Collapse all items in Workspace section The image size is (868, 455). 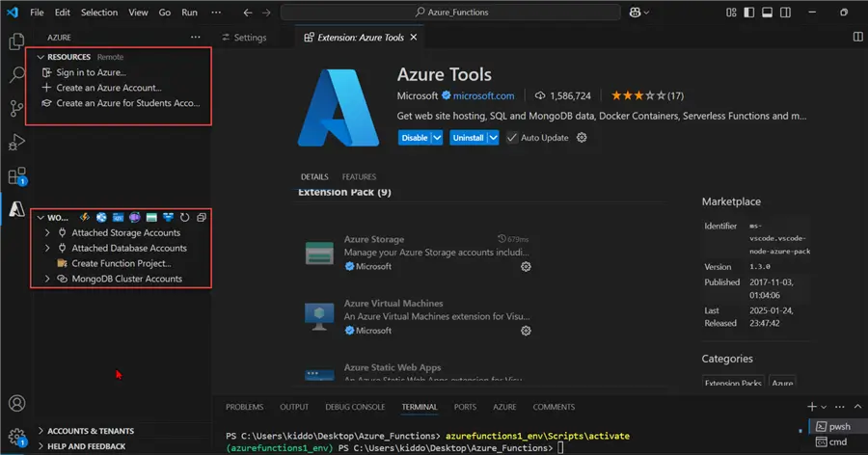pyautogui.click(x=202, y=218)
